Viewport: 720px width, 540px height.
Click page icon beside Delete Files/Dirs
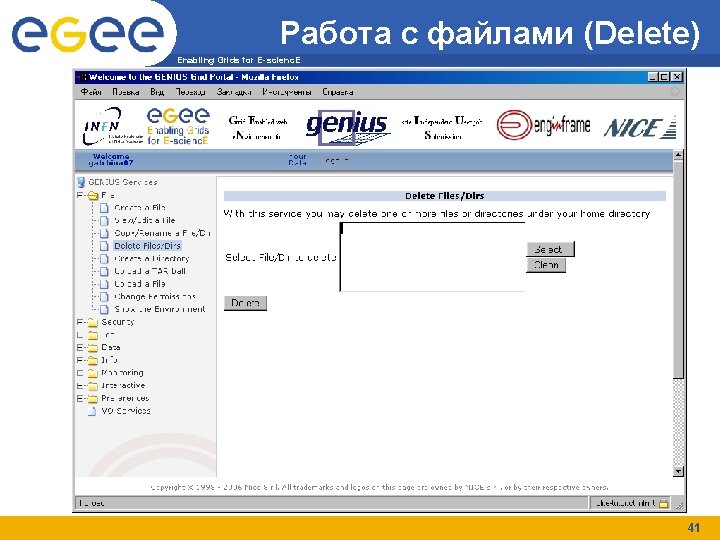click(x=104, y=246)
